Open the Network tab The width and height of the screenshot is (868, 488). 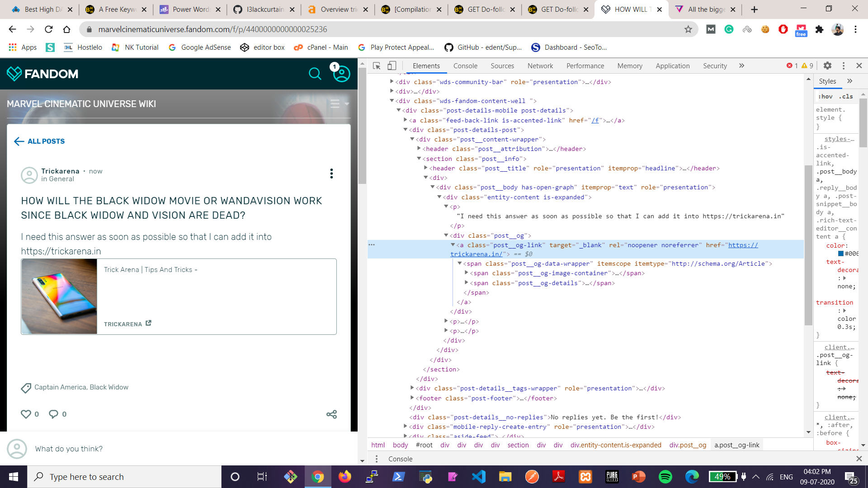[540, 66]
